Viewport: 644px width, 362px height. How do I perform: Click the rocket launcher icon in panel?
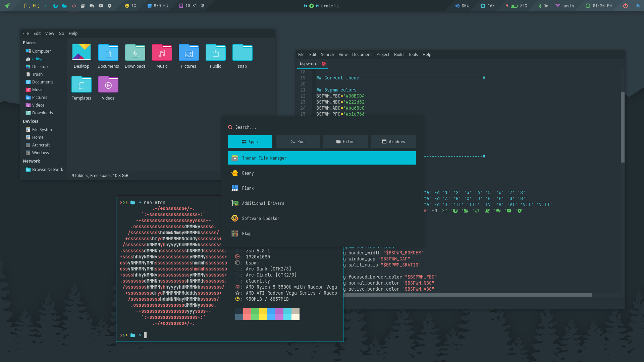pos(7,6)
